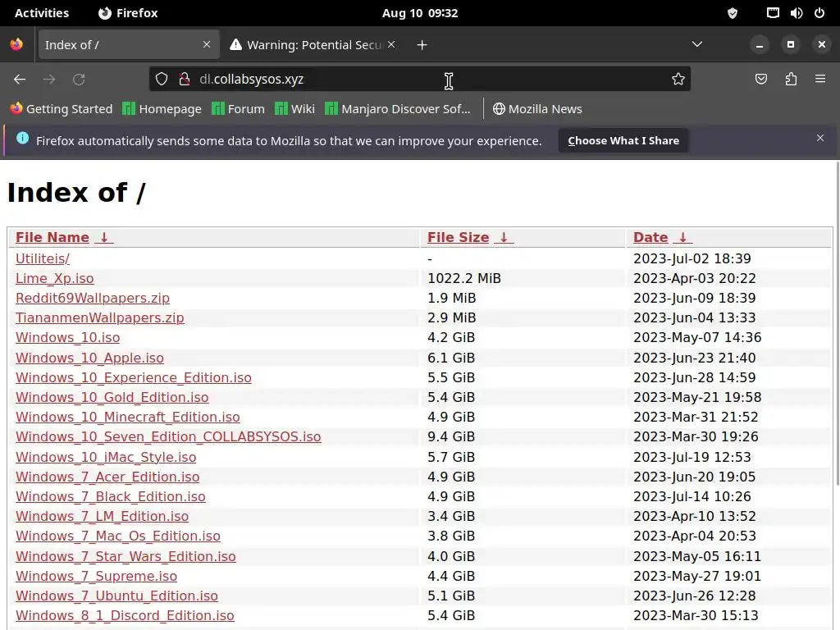Click the Windows_10.iso link
The image size is (840, 630).
(x=67, y=337)
